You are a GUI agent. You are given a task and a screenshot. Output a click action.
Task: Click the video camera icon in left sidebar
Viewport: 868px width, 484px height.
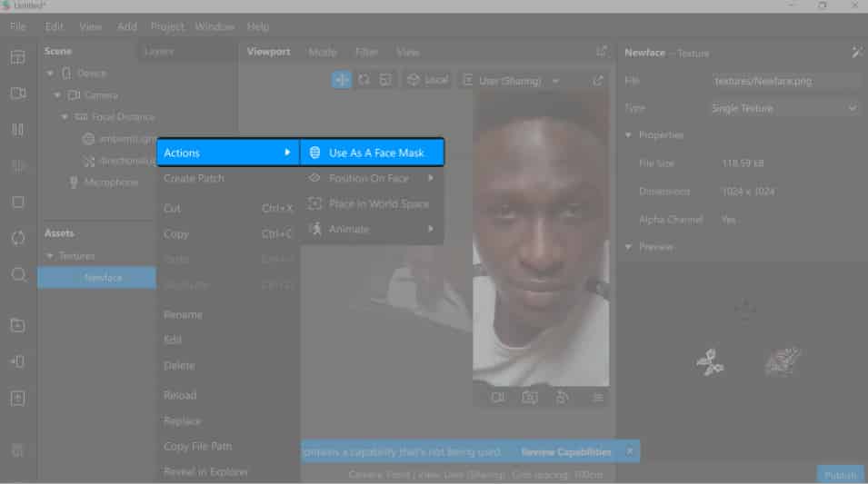18,94
